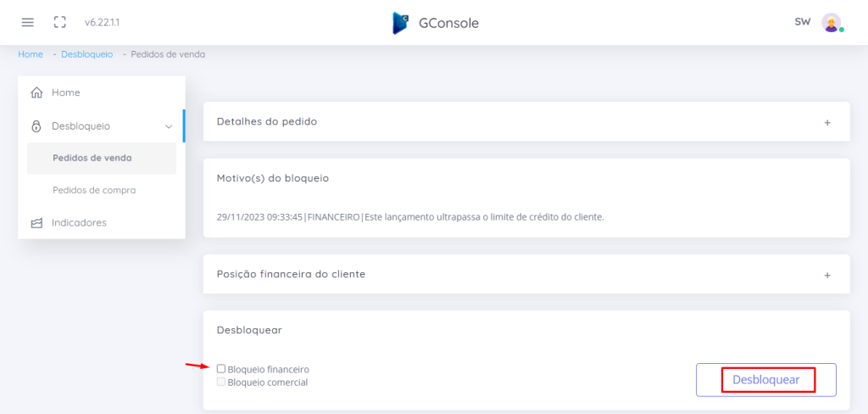
Task: Click the GConsole logo icon
Action: point(400,23)
